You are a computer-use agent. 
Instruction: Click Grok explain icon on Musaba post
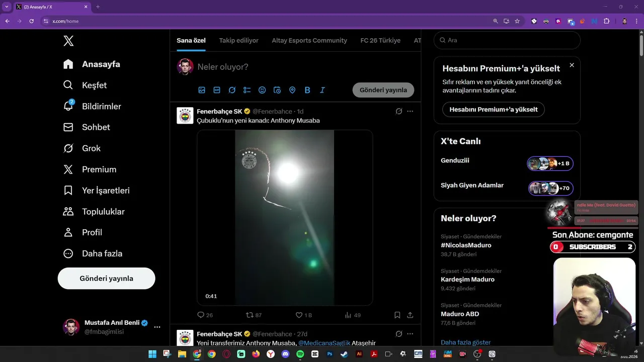(x=399, y=111)
